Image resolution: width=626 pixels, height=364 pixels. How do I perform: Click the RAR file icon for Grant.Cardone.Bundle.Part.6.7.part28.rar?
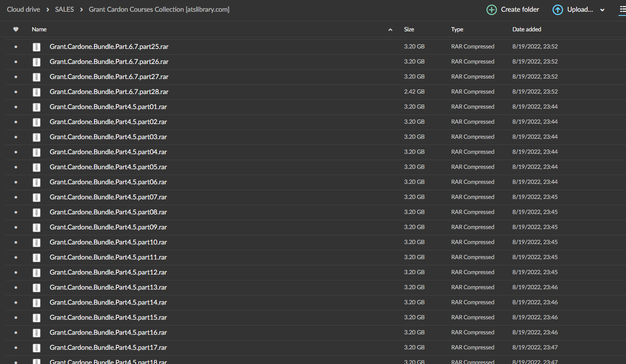[37, 92]
